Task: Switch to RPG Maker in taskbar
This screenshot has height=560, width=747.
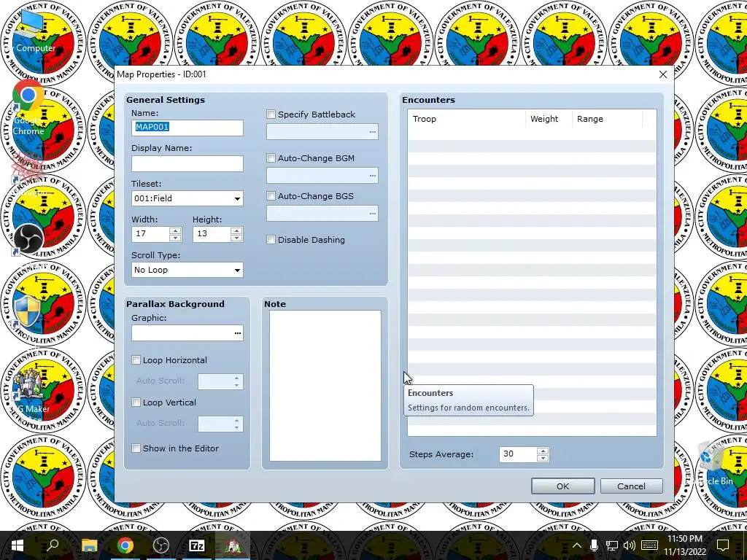Action: tap(233, 545)
